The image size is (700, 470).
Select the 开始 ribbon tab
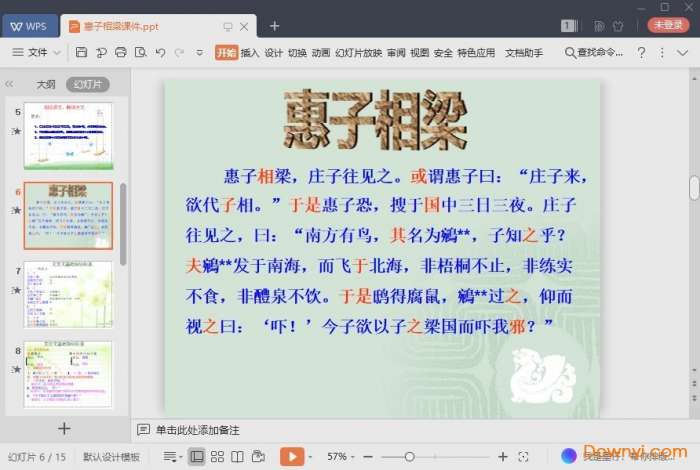(226, 53)
